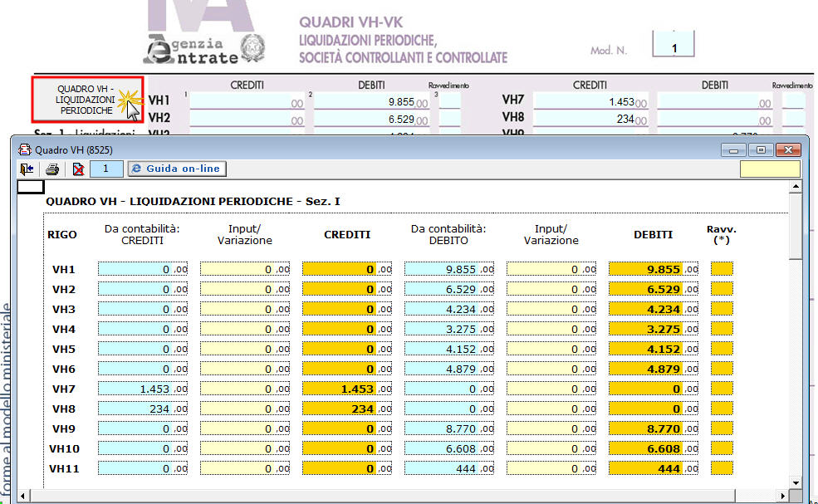
Task: Click VH3 Input/Variazione debit field
Action: (x=551, y=309)
